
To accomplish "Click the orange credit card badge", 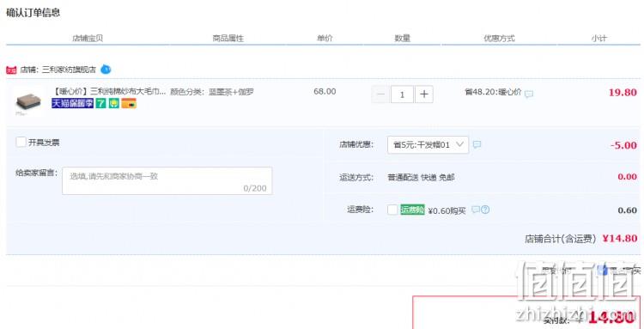I will [129, 103].
